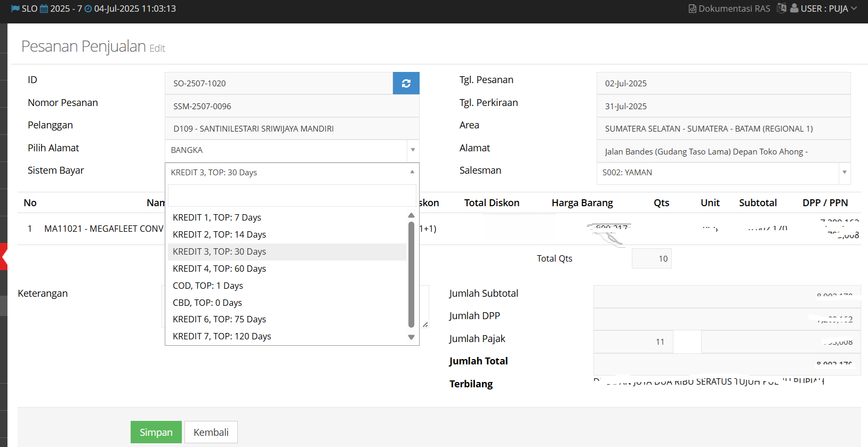Click the flag icon next to SLO
This screenshot has height=447, width=868.
(x=15, y=9)
